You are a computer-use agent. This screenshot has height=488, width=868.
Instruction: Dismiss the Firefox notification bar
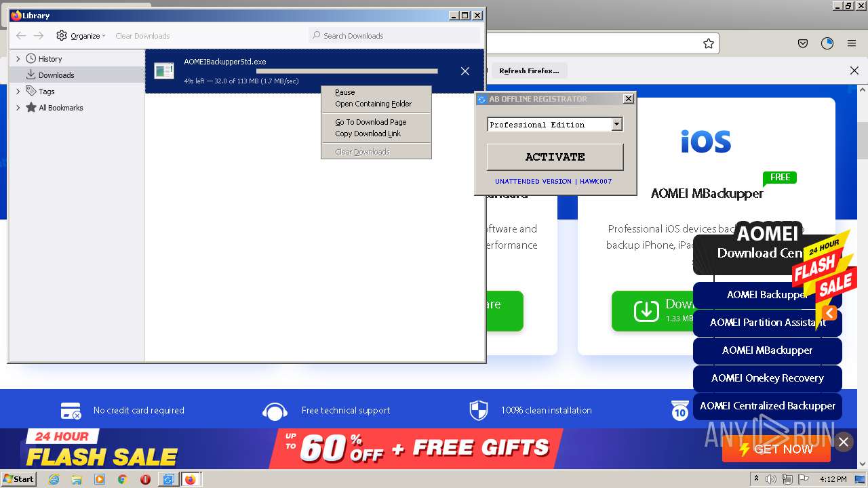coord(854,70)
